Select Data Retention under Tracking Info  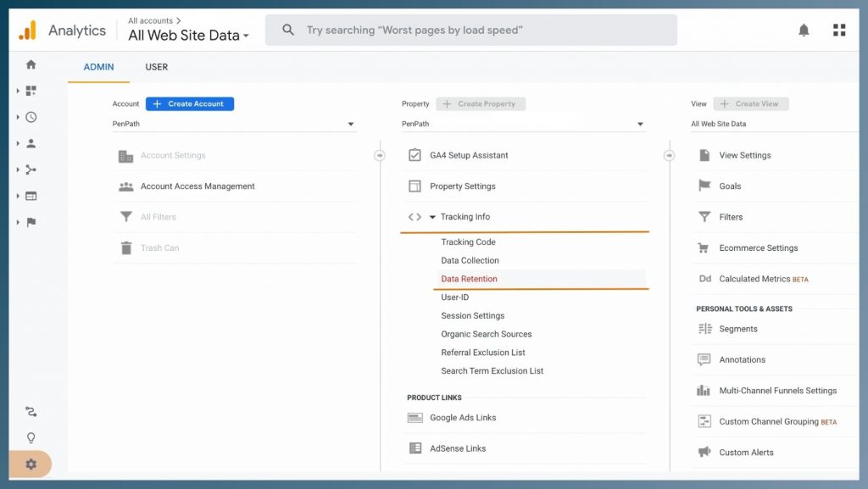pyautogui.click(x=469, y=279)
